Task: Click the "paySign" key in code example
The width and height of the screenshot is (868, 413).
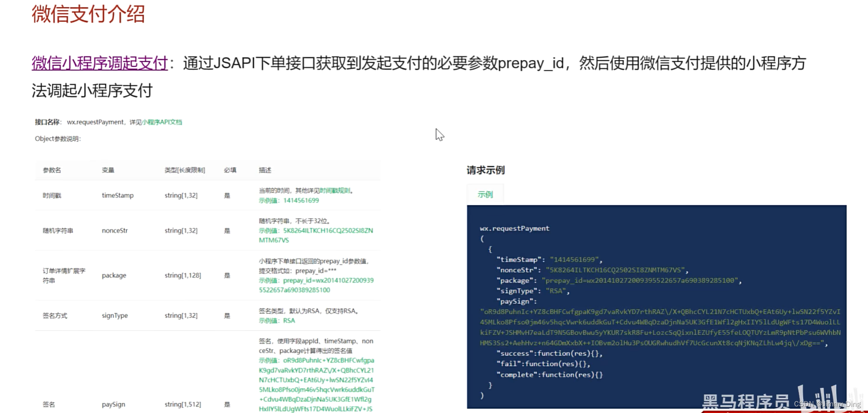Action: [x=517, y=301]
